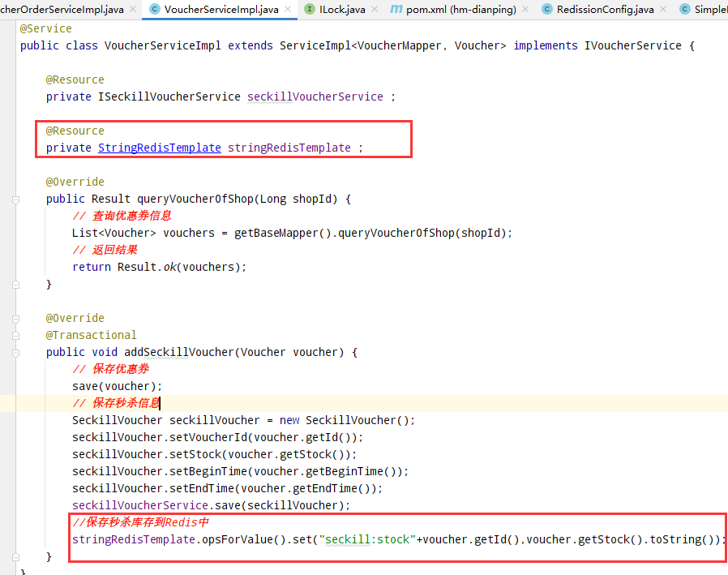Click the getBaseMapper() call
Screen dimensions: 728x575
[x=282, y=233]
